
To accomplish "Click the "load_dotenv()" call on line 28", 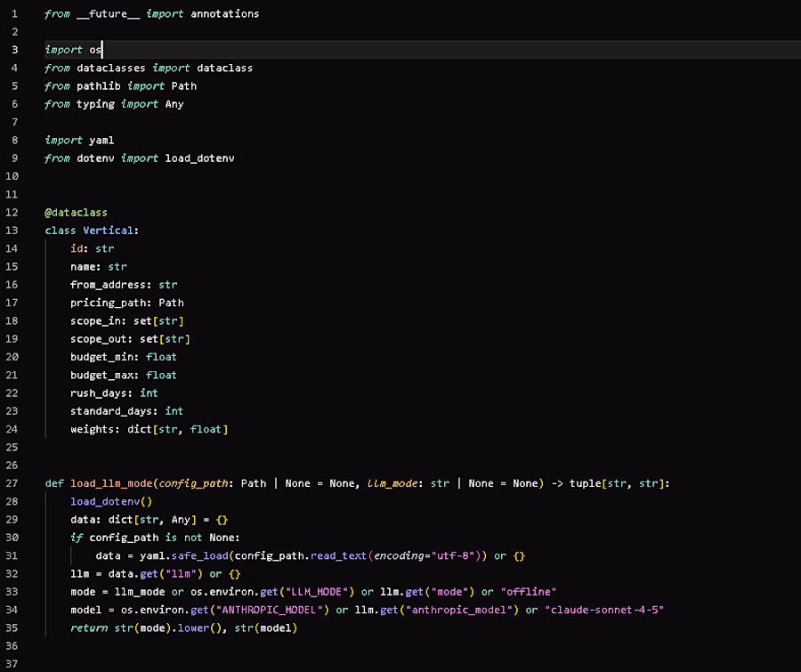I will [x=111, y=501].
